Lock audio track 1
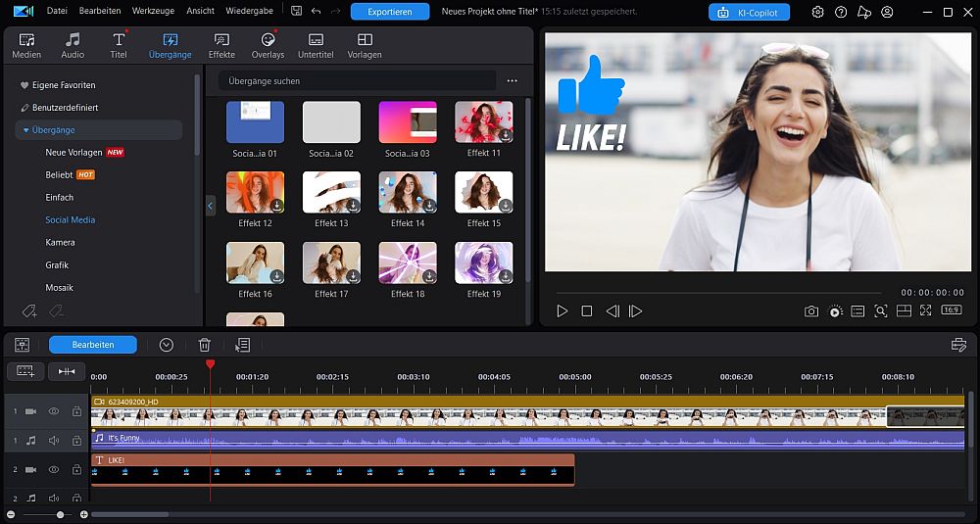 (76, 441)
